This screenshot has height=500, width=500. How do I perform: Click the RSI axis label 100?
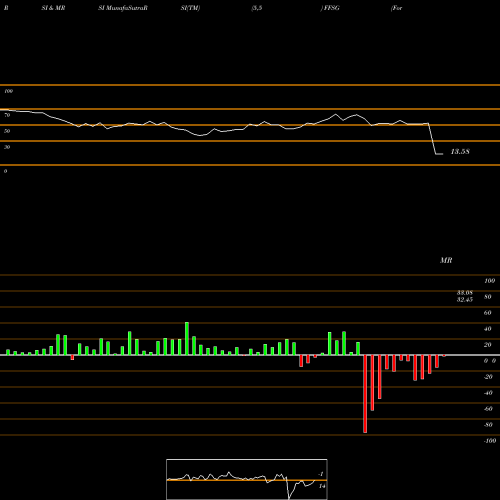(9, 91)
